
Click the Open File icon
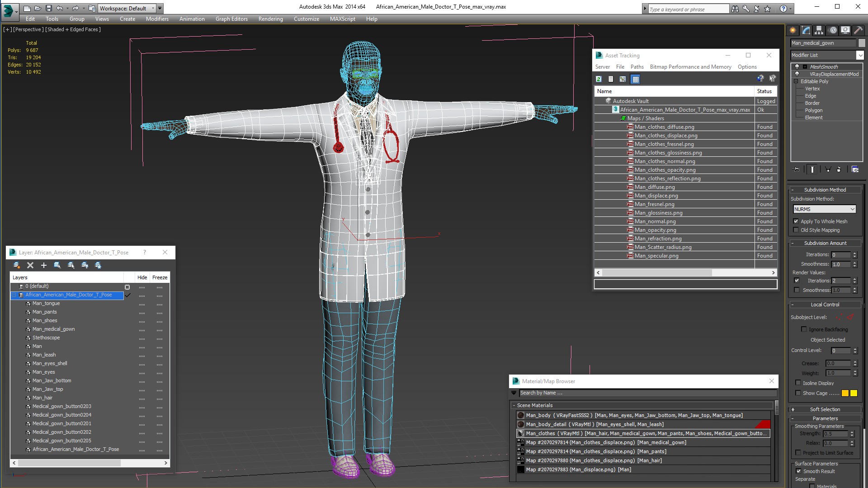(x=38, y=8)
